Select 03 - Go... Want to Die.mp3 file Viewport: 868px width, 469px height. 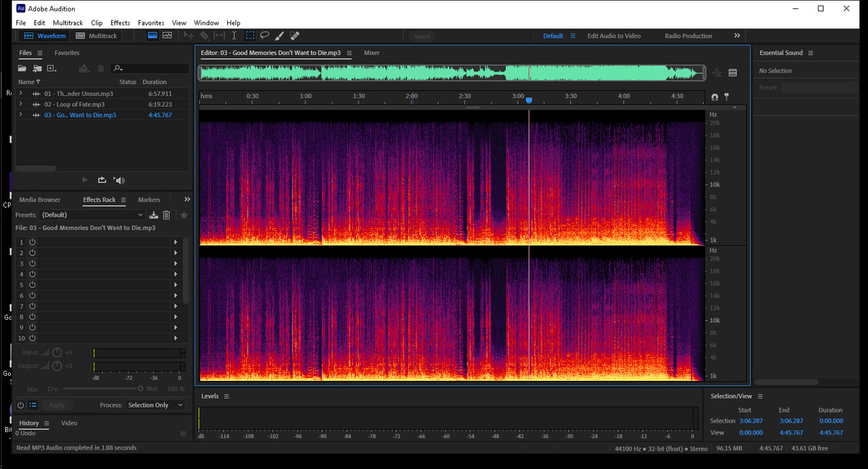pos(80,115)
